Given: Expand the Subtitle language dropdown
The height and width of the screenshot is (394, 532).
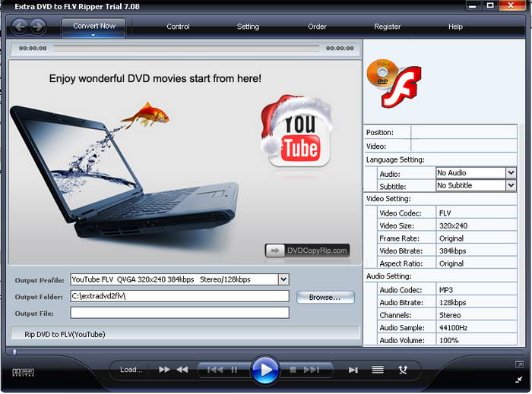Looking at the screenshot, I should (511, 185).
